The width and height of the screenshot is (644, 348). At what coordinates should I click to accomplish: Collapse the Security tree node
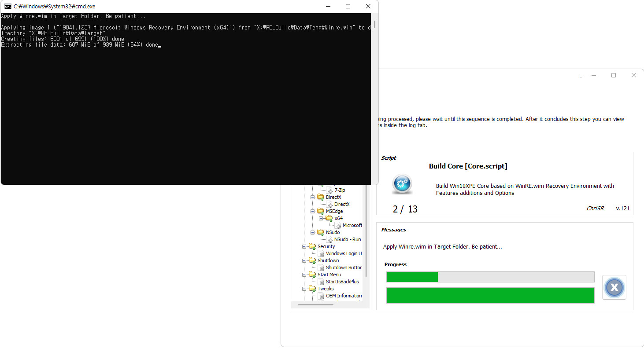point(304,246)
